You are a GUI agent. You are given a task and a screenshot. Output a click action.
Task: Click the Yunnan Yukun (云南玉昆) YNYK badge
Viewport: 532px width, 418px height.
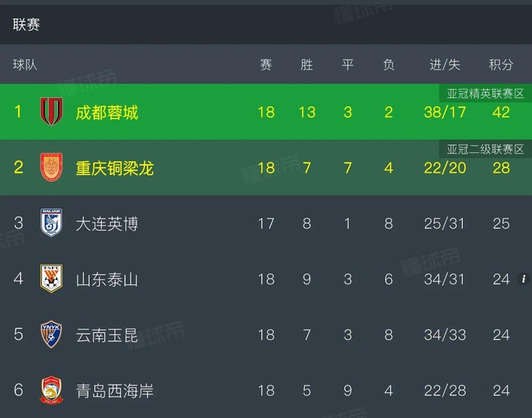[x=51, y=334]
